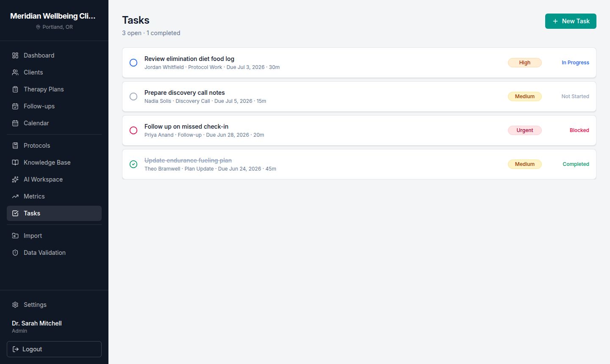Click the Logout arrow icon
Viewport: 610px width, 364px height.
16,349
